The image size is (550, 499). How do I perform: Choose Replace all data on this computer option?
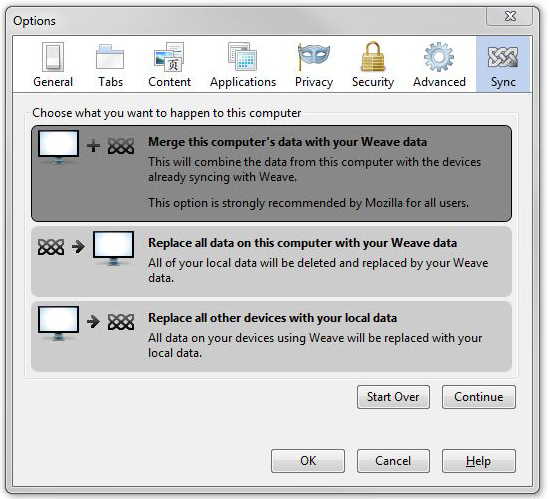[271, 261]
